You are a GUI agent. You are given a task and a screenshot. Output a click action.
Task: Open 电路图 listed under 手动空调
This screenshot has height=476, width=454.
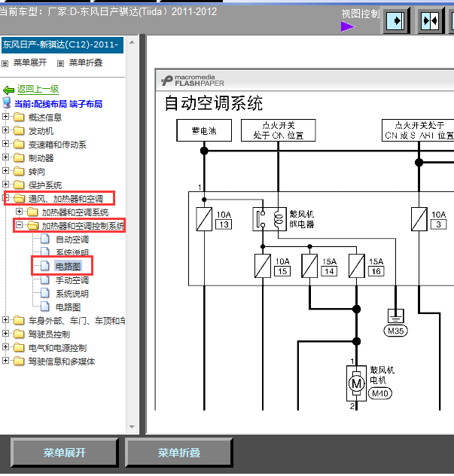68,307
